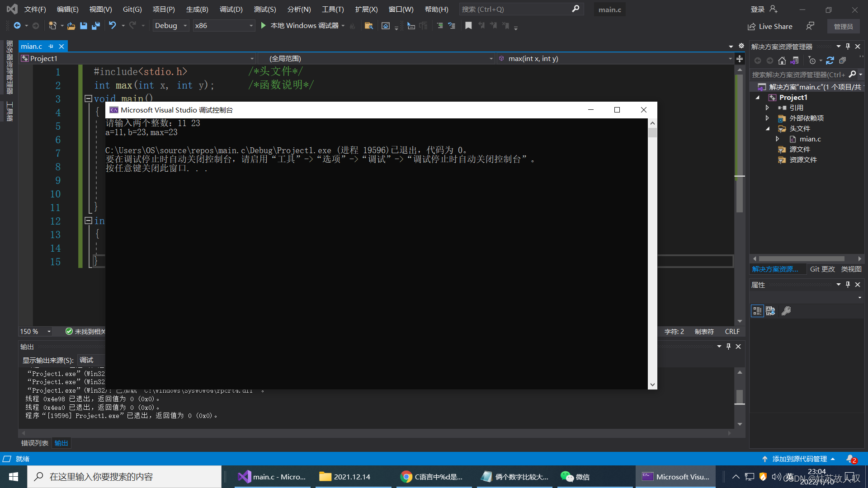Switch to the 错误列表 tab
Viewport: 868px width, 488px height.
[35, 443]
